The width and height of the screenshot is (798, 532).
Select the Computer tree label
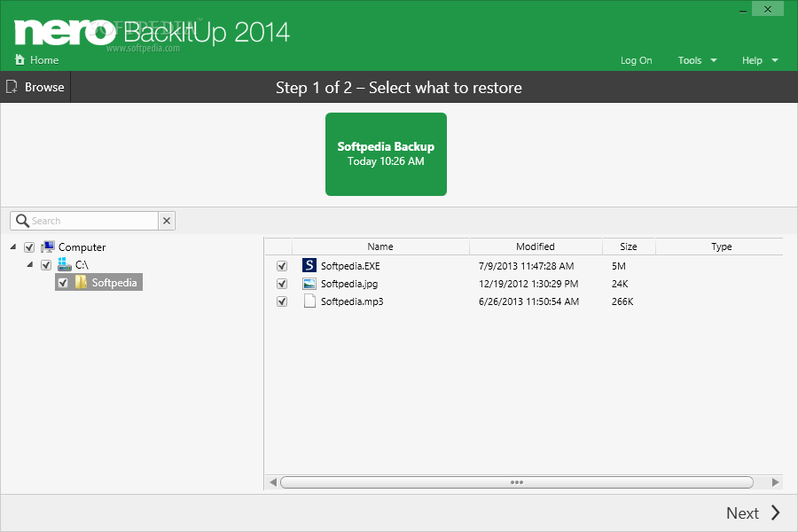tap(82, 247)
